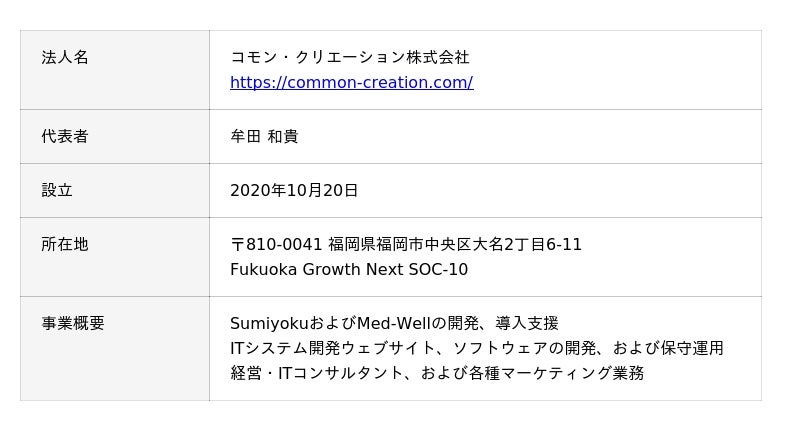Screen dimensions: 800x431
Task: Select the founding date 2020年10月20日
Action: tap(294, 191)
